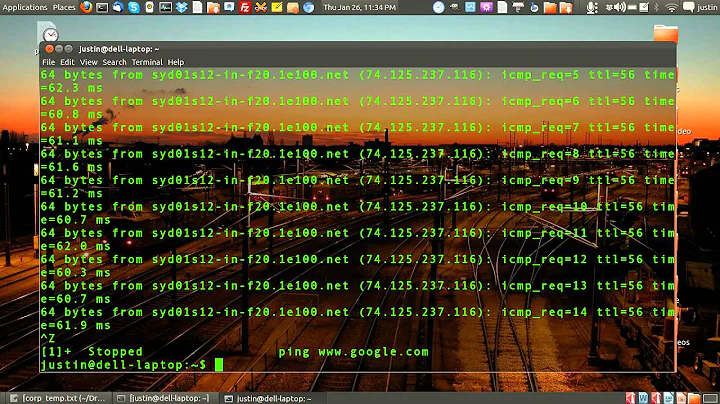Launch FileZilla from the top panel

(x=245, y=7)
